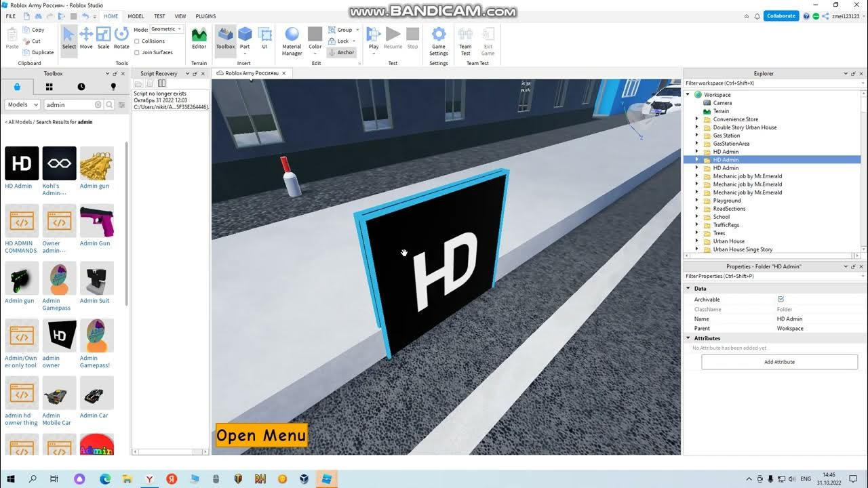Image resolution: width=868 pixels, height=488 pixels.
Task: Expand the Convenience Store folder
Action: 696,119
